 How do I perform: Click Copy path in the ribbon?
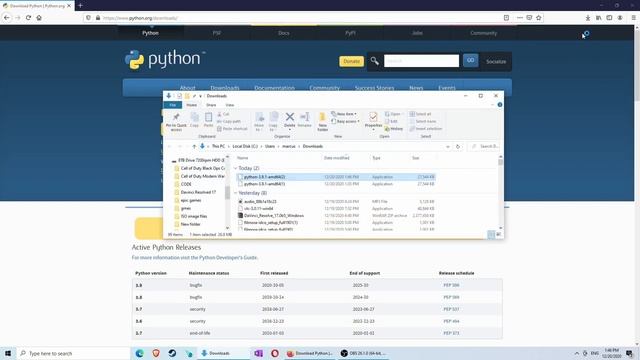229,121
